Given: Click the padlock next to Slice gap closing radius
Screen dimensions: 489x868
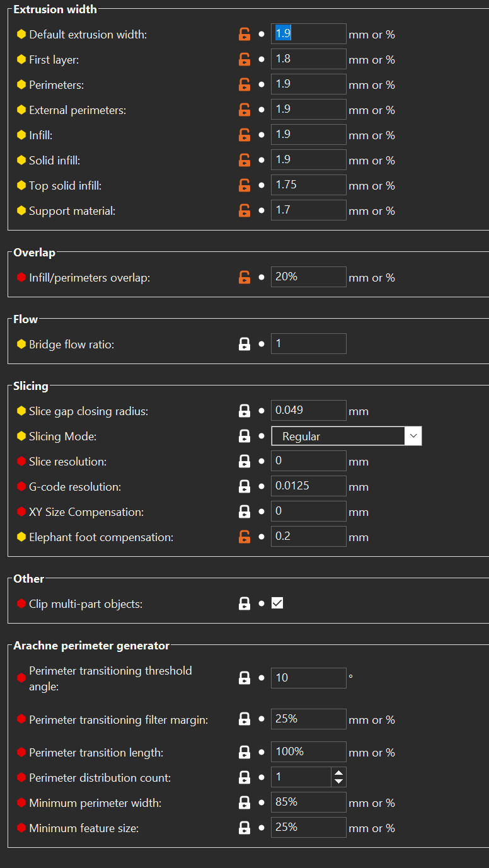Looking at the screenshot, I should click(x=244, y=410).
